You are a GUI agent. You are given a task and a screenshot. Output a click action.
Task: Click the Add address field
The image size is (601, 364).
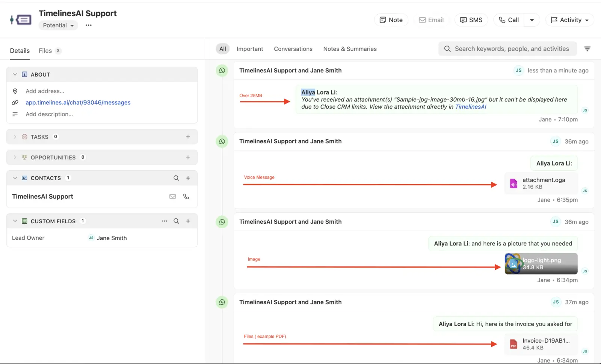click(x=45, y=91)
